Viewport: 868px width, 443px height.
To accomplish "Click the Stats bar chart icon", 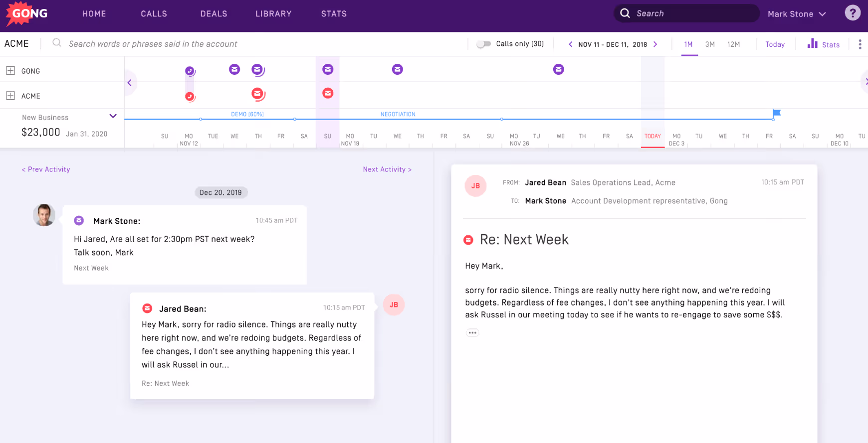I will (813, 43).
